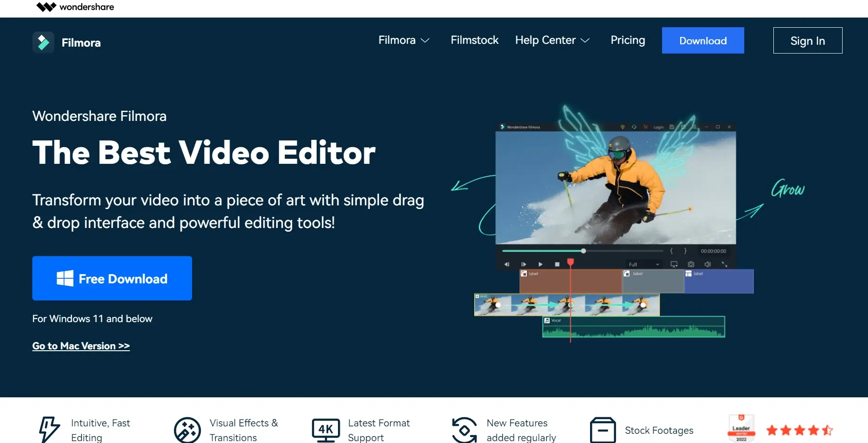Image resolution: width=868 pixels, height=443 pixels.
Task: Expand the Filmora navigation dropdown
Action: pos(404,40)
